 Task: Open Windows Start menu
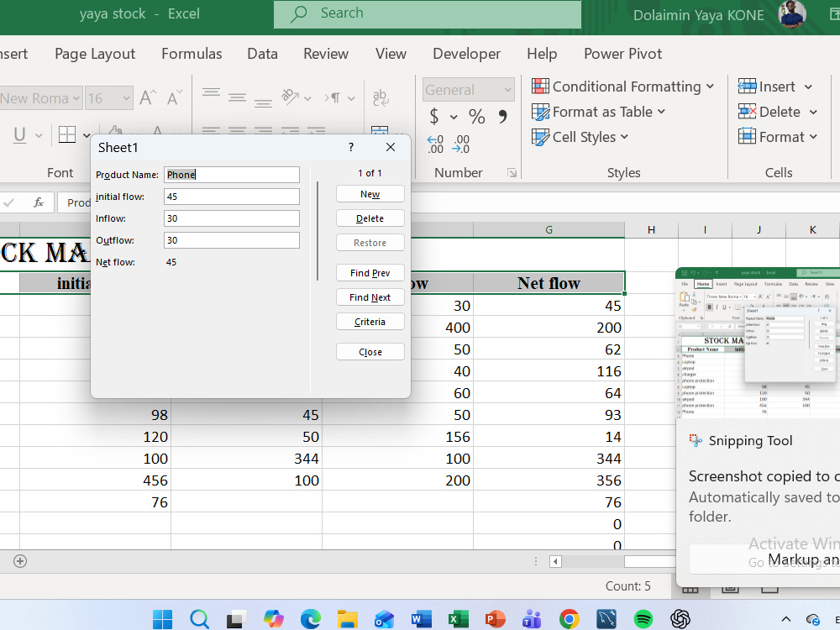pyautogui.click(x=162, y=619)
